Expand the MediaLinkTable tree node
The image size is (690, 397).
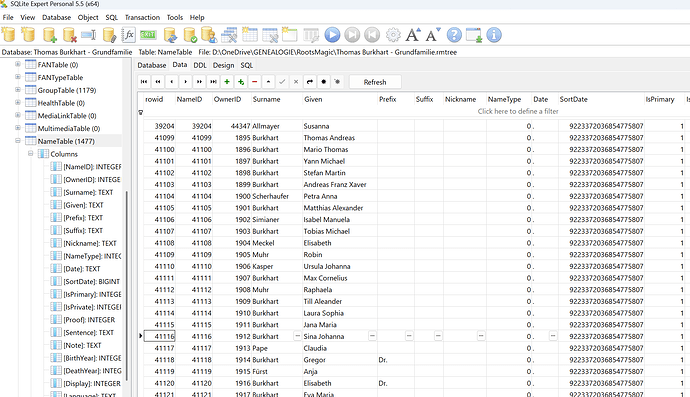tap(18, 115)
